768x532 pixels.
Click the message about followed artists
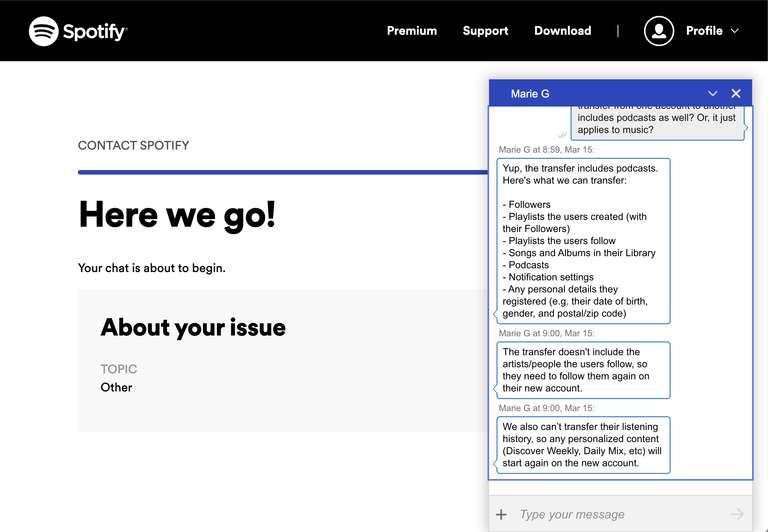click(x=583, y=370)
